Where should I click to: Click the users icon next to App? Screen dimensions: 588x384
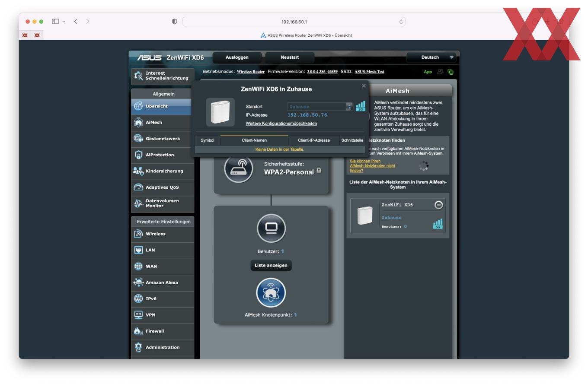[440, 72]
